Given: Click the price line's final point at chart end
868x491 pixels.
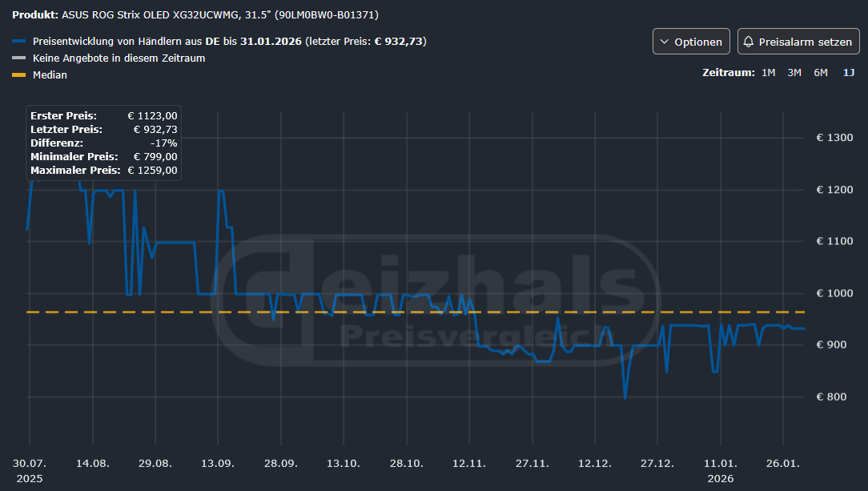Looking at the screenshot, I should tap(804, 329).
